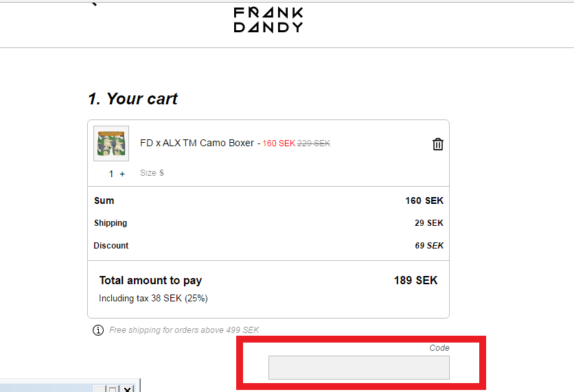
Task: Open the FD x ALX TM Camo Boxer product link
Action: 197,143
